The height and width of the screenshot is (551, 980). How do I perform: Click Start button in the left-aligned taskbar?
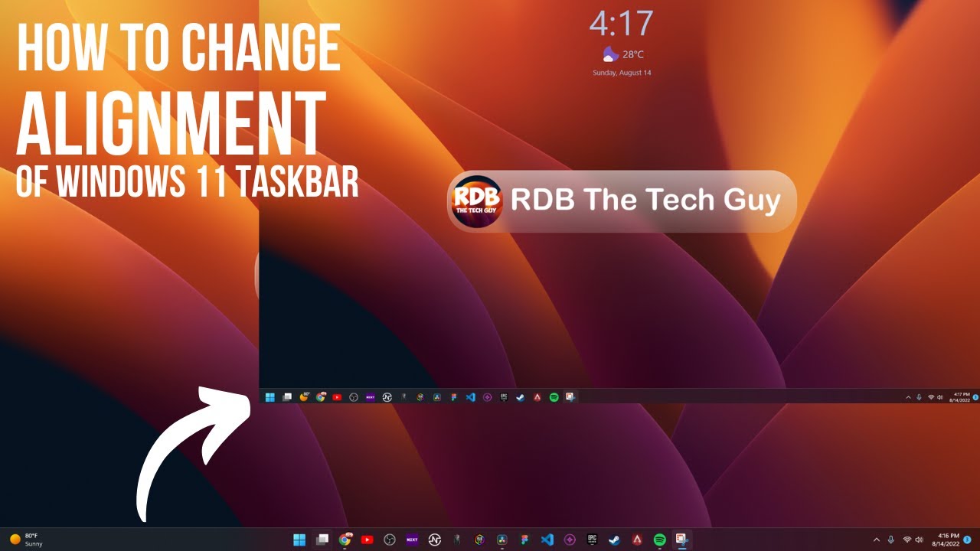point(269,397)
